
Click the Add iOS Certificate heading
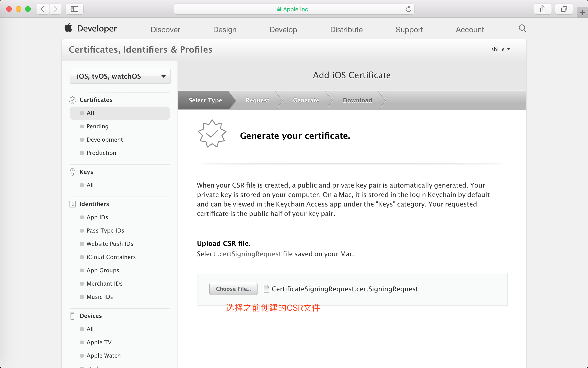[x=352, y=75]
